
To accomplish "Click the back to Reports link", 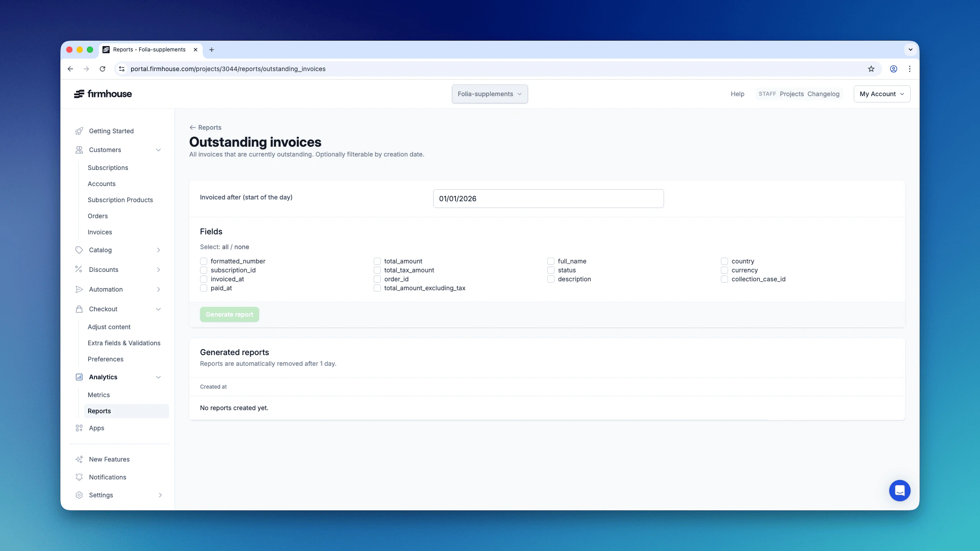I will (x=205, y=127).
